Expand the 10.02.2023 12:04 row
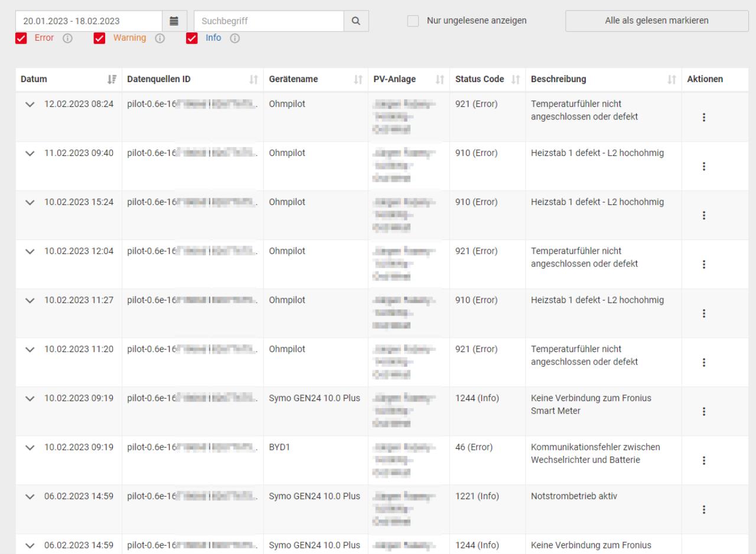 point(31,251)
